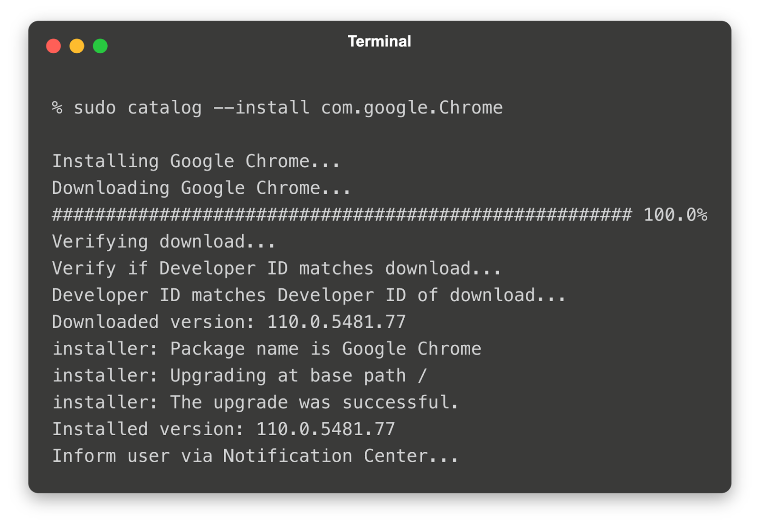Click the Verify if Developer ID line
Screen dimensions: 760x532
coord(276,268)
